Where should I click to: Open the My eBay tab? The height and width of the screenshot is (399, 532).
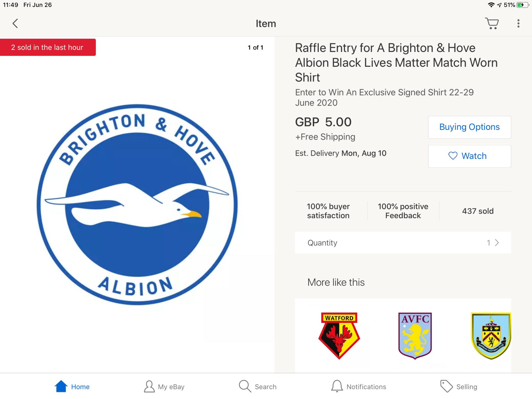[164, 386]
